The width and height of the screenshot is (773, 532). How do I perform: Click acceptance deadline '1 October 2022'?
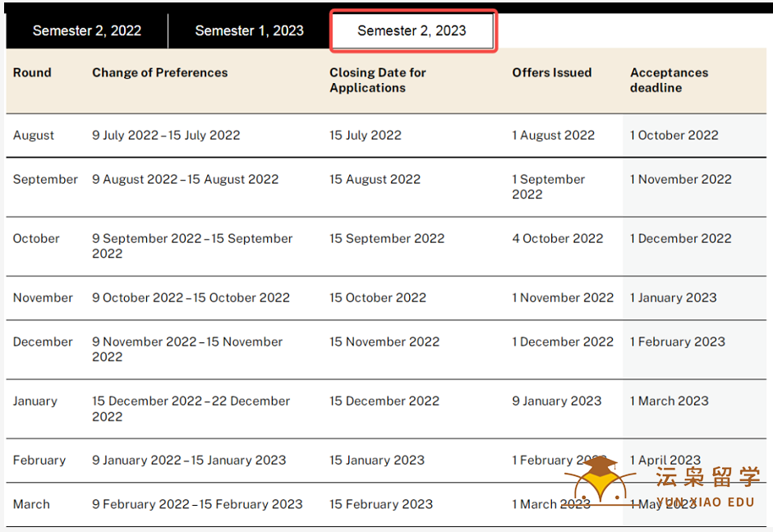674,135
